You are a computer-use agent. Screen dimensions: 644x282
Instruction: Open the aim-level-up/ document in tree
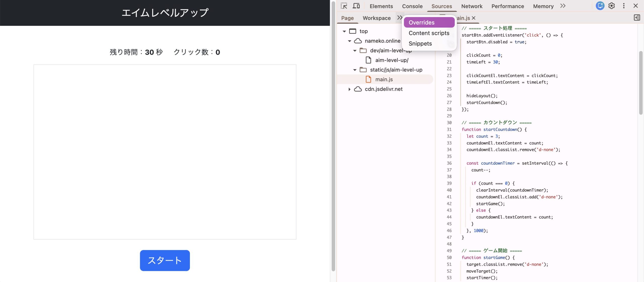(391, 60)
